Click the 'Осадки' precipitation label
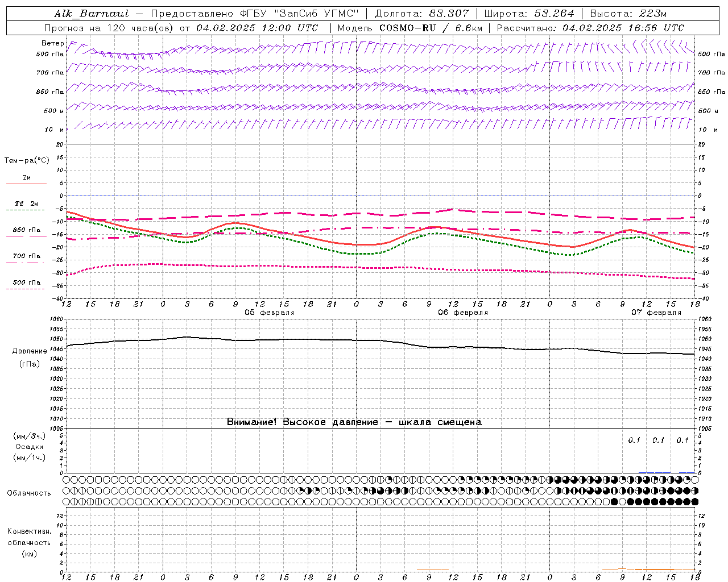Viewport: 728px width, 582px height. click(x=30, y=447)
